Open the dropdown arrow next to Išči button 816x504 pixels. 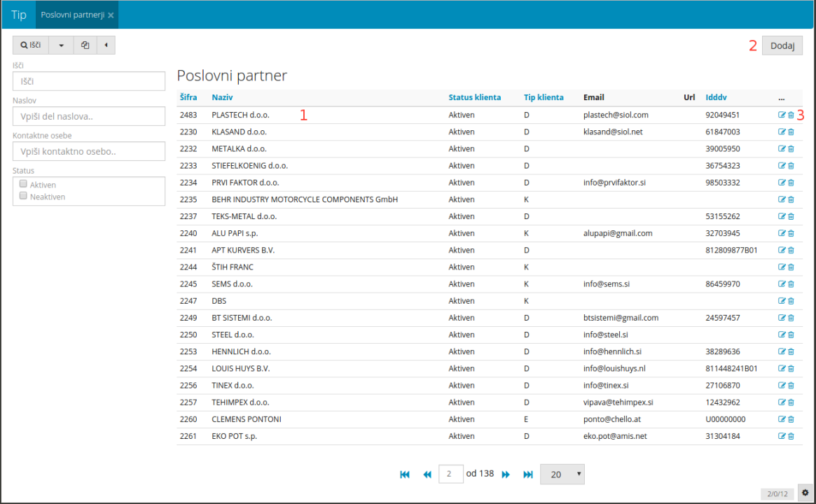pyautogui.click(x=61, y=45)
